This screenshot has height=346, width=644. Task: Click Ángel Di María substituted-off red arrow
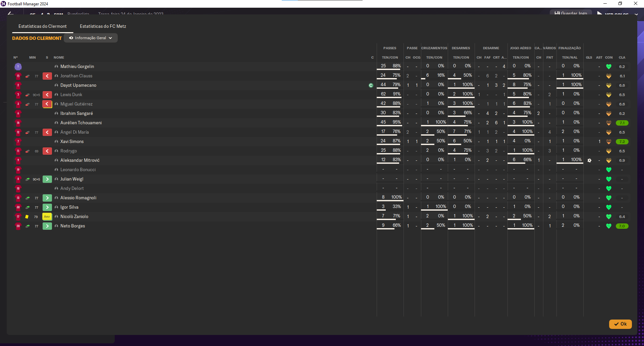pos(47,132)
